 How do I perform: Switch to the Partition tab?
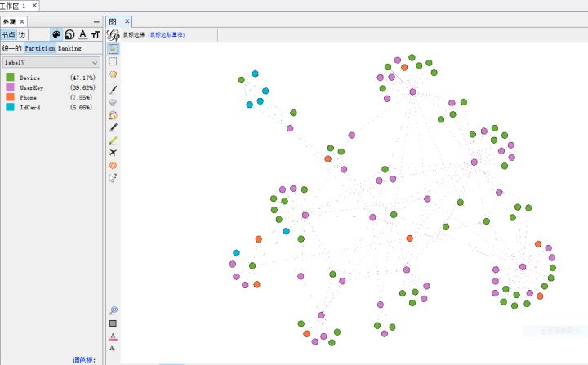click(x=40, y=48)
